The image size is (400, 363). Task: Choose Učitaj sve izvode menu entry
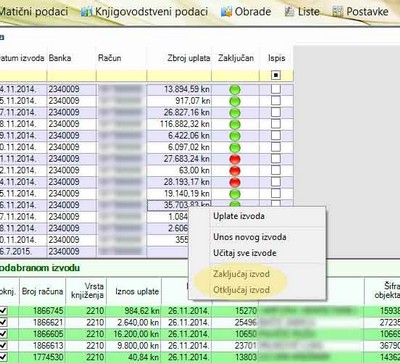(245, 253)
